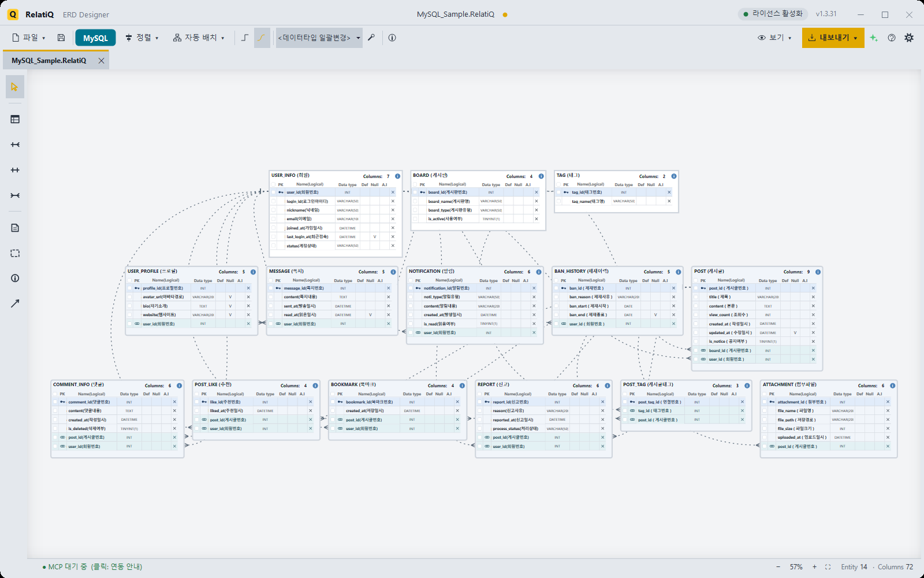924x578 pixels.
Task: Delete the login_id column in USER_INFO
Action: pyautogui.click(x=393, y=201)
